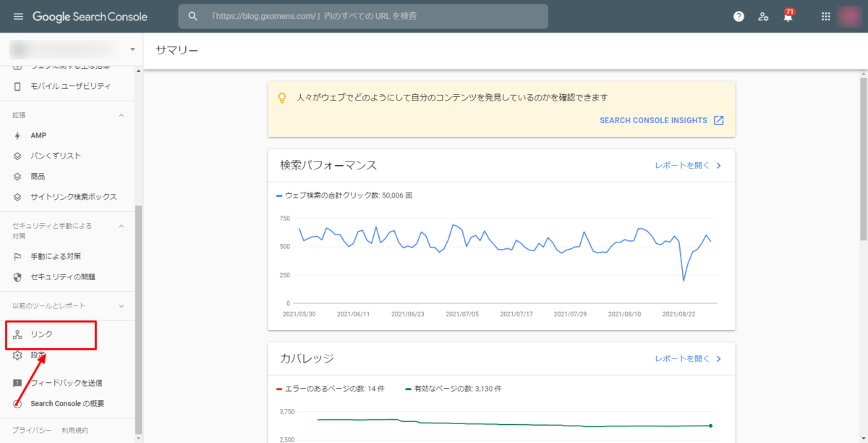Image resolution: width=868 pixels, height=443 pixels.
Task: Collapse the セキュリティと手動による対策 section
Action: click(x=122, y=226)
